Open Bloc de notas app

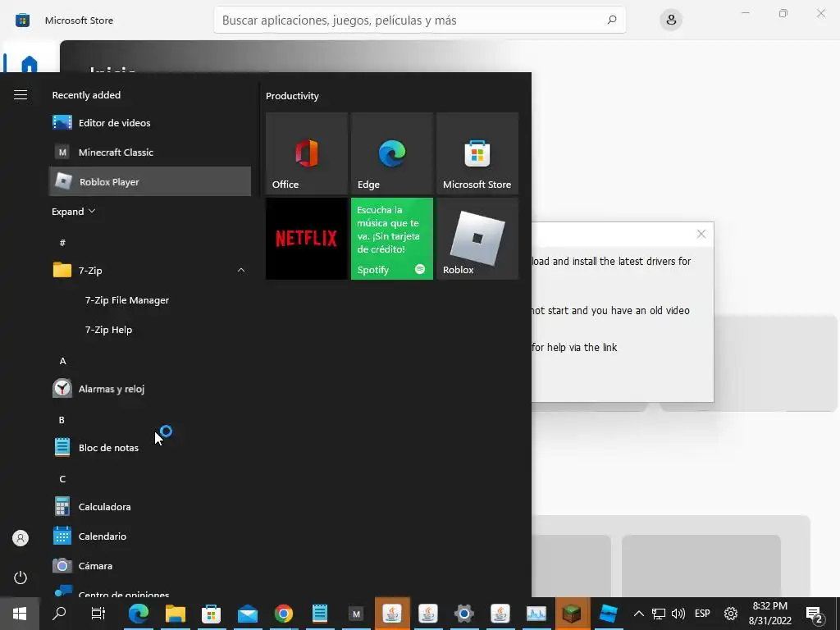point(150,448)
